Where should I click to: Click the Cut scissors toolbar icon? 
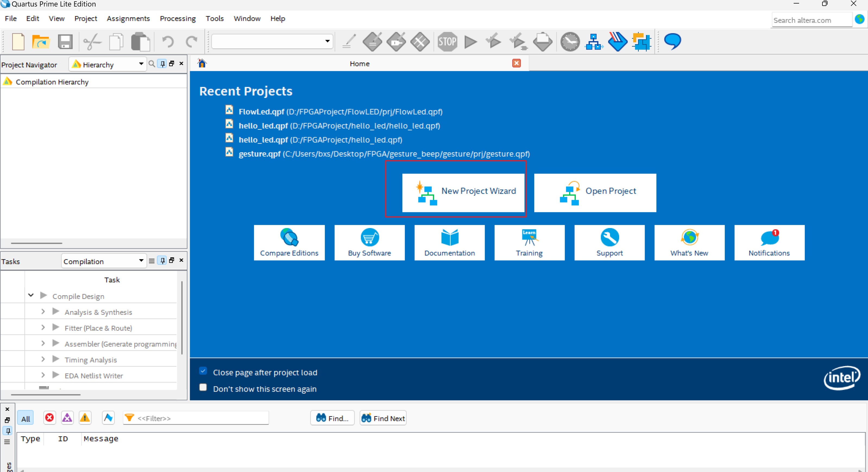pos(92,42)
